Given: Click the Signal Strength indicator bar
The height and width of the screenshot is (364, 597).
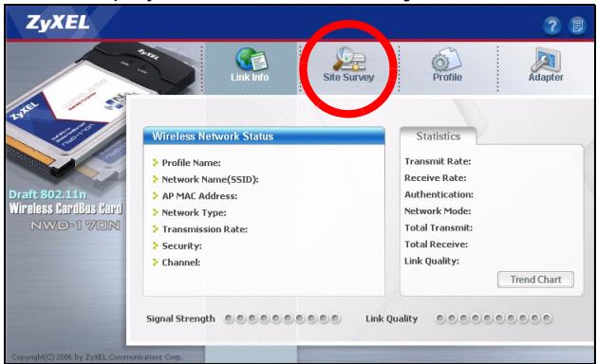Looking at the screenshot, I should [x=282, y=318].
